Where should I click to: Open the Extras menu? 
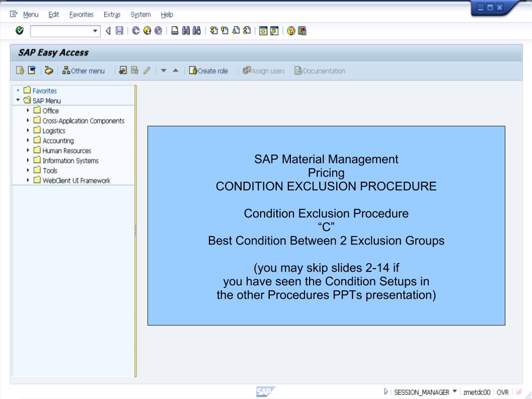pyautogui.click(x=112, y=15)
